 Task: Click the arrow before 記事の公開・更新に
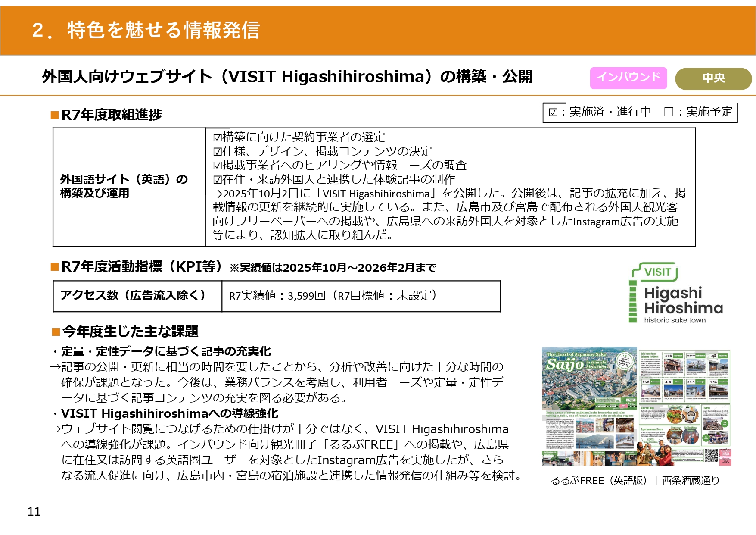(x=55, y=367)
